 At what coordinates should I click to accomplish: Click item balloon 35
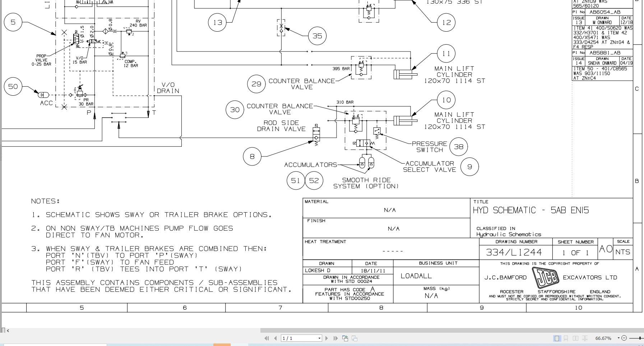tap(318, 36)
